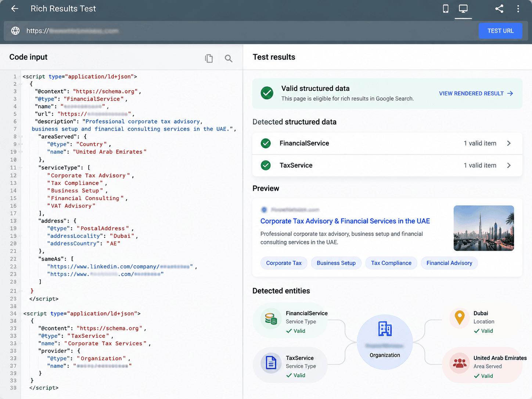Click the "VAT Advisory" code line
This screenshot has height=399, width=532.
point(71,206)
